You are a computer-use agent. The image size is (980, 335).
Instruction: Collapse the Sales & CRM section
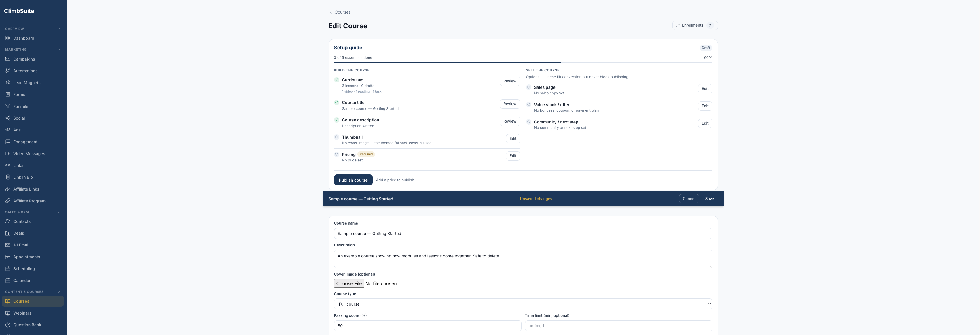[x=58, y=212]
